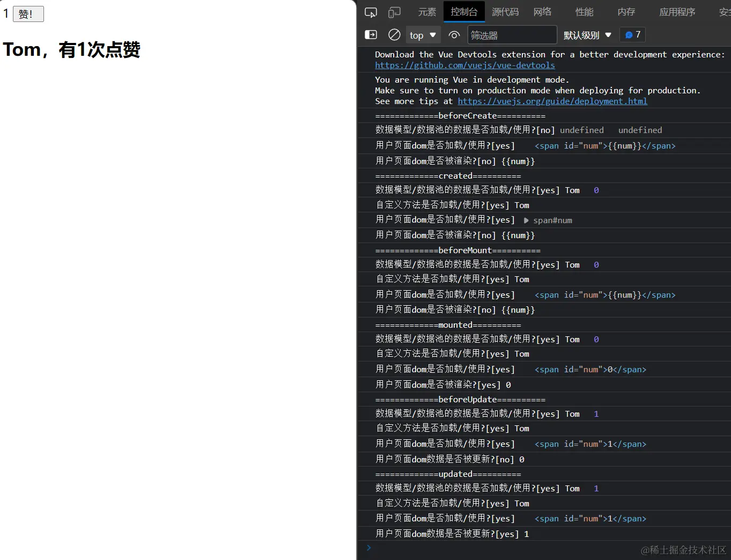Open the Vue deployment guide link
Image resolution: width=731 pixels, height=560 pixels.
tap(552, 101)
